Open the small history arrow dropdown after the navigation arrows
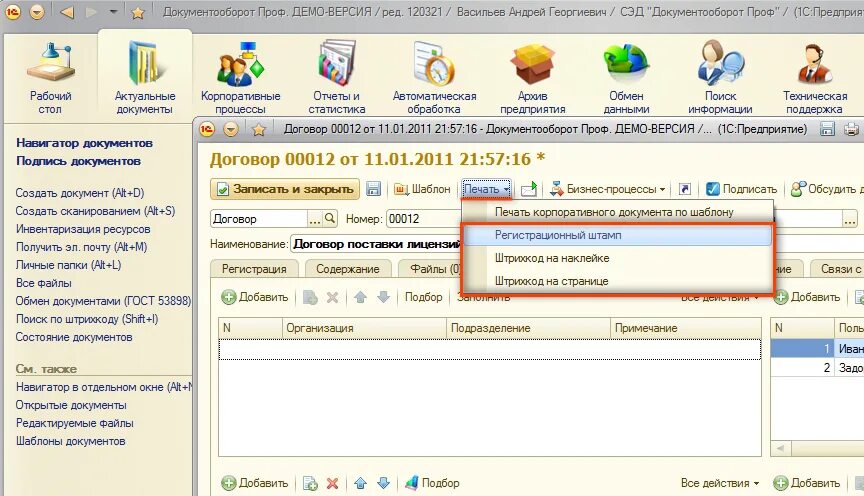This screenshot has height=496, width=864. (114, 12)
